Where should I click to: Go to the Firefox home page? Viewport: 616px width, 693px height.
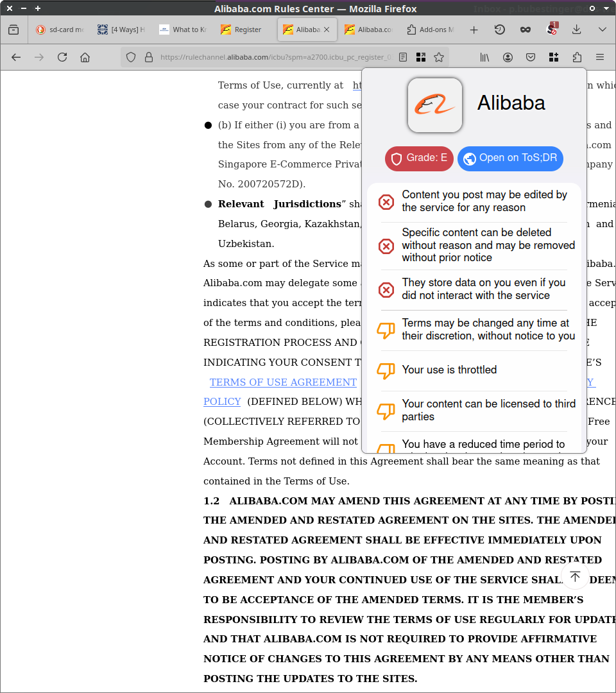[85, 57]
